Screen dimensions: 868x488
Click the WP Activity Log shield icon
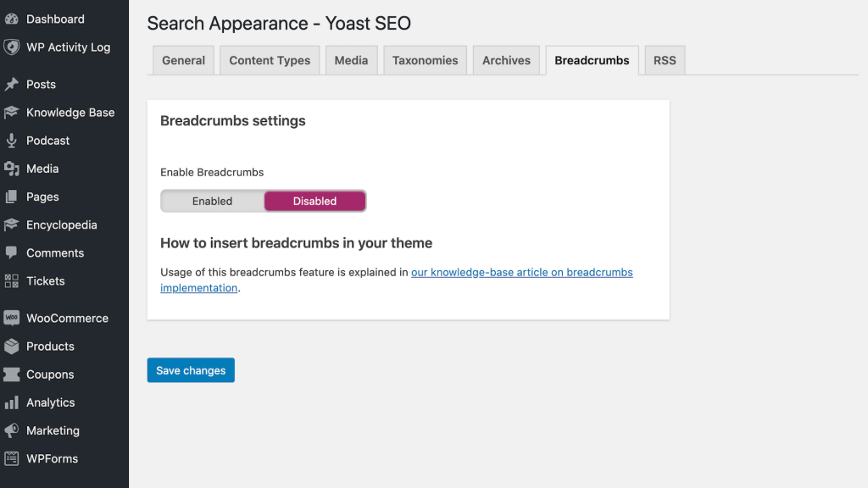(x=12, y=47)
